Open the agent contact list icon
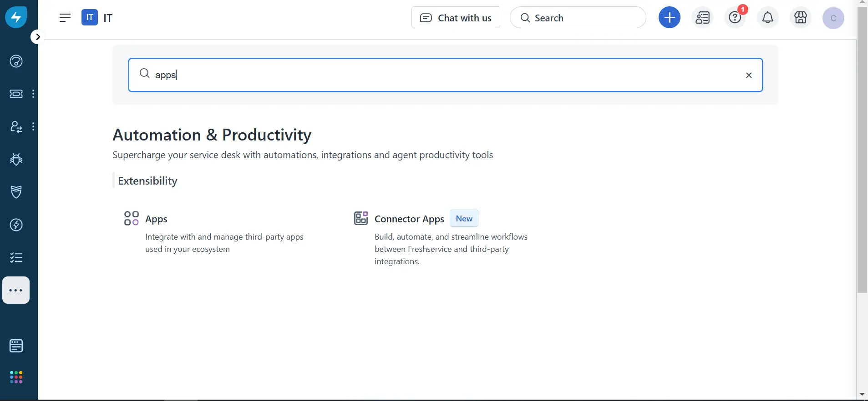Screen dimensions: 868x401 (703, 18)
